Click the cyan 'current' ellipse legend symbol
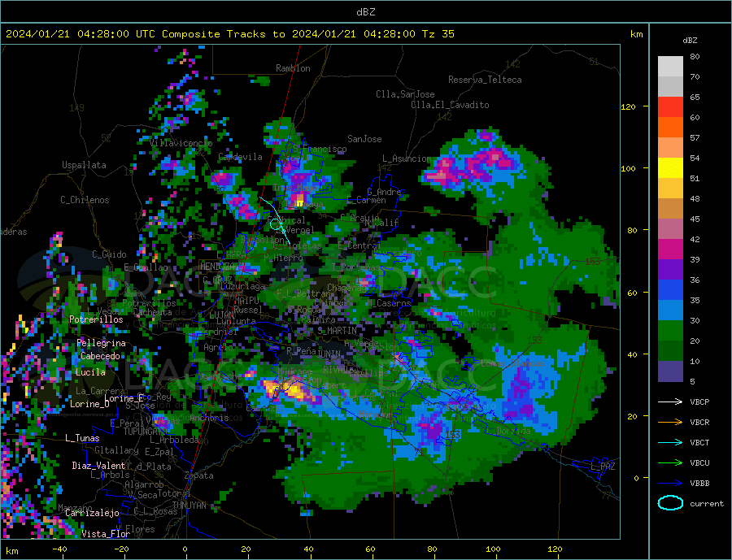Viewport: 732px width, 560px height. 670,503
